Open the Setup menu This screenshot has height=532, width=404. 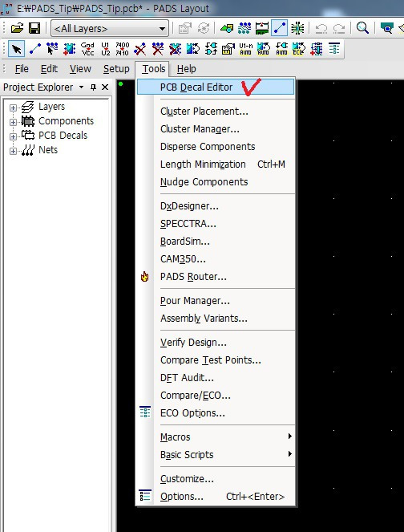[x=116, y=69]
